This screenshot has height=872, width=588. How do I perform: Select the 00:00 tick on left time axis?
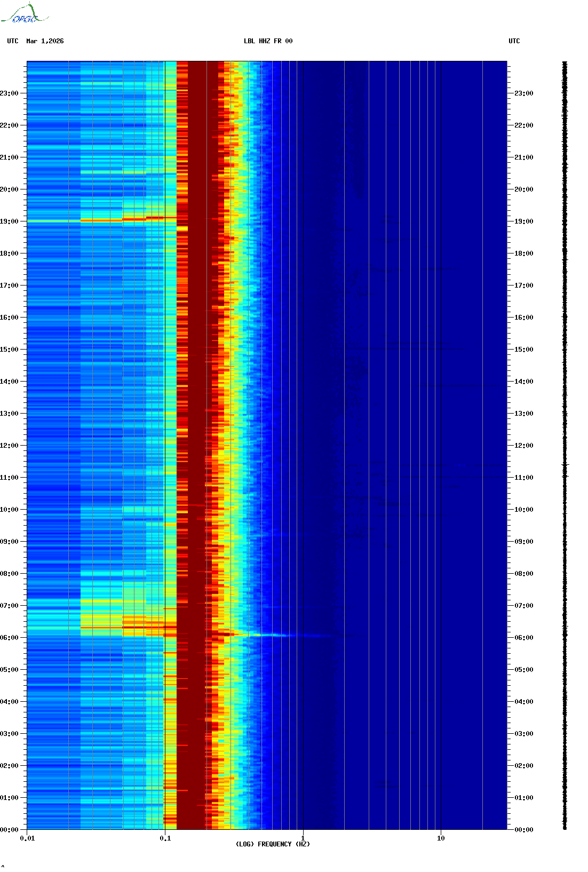point(10,830)
